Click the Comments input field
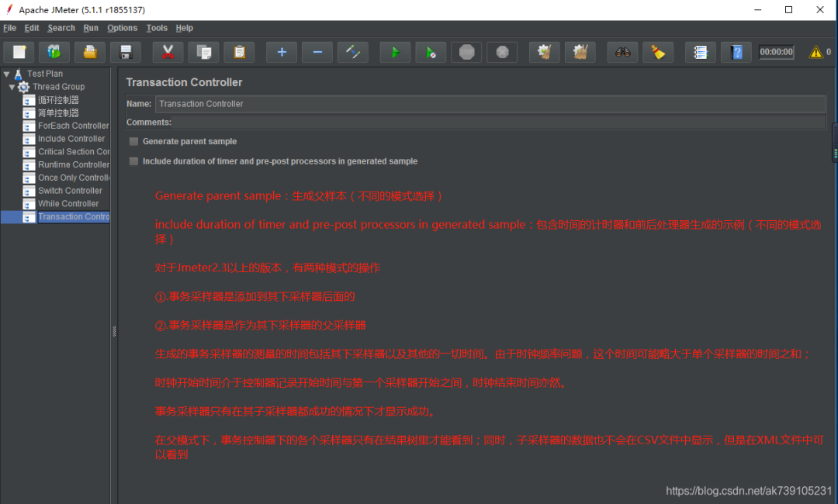This screenshot has height=504, width=838. tap(499, 123)
